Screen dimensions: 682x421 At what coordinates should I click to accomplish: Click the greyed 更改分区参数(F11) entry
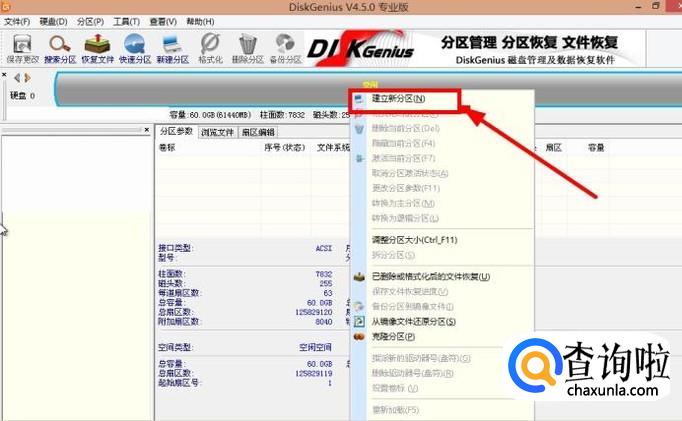[405, 188]
